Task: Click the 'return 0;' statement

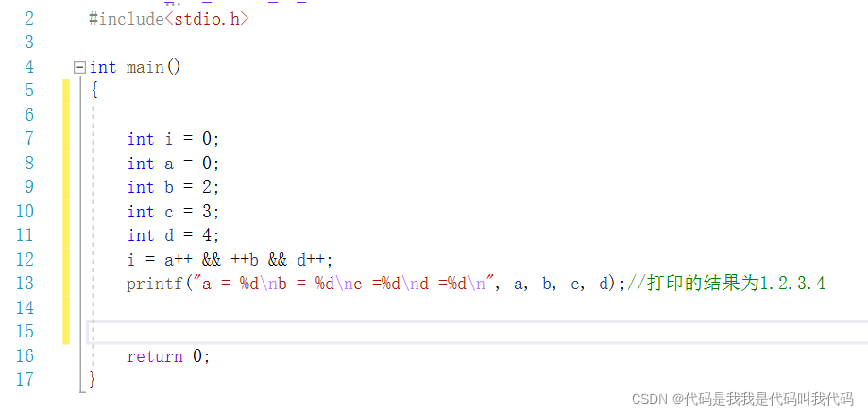Action: click(168, 356)
